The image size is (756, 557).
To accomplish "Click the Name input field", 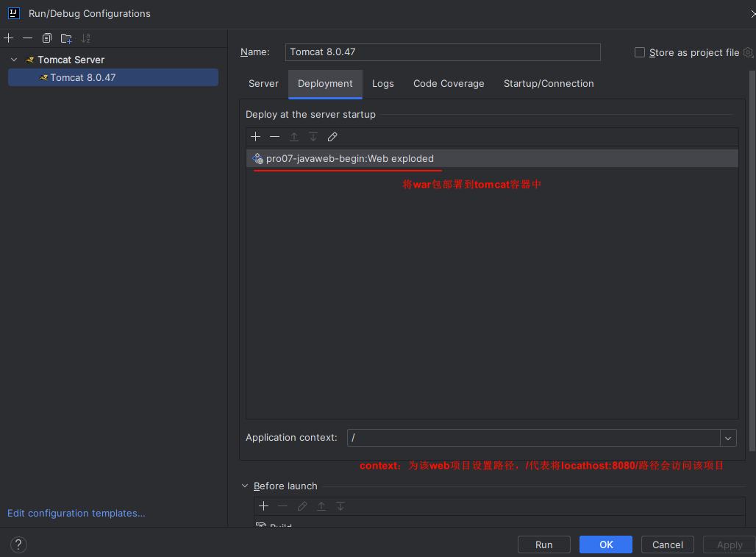I will coord(443,52).
